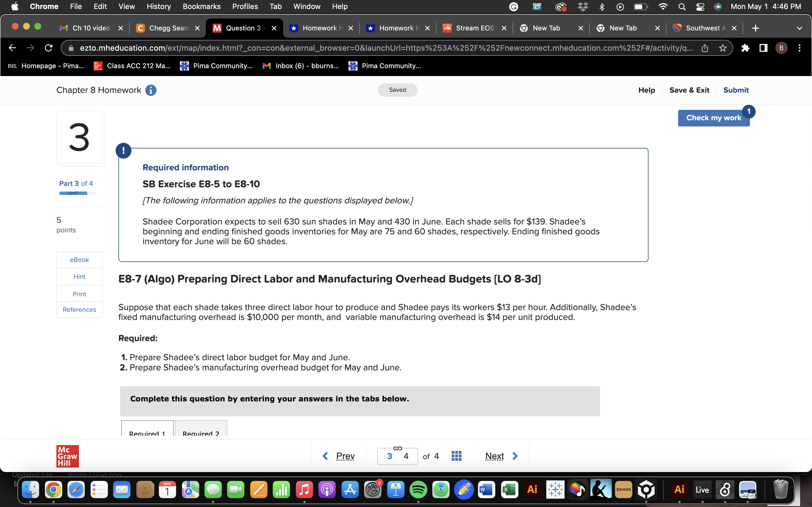The width and height of the screenshot is (812, 507).
Task: Open Adobe Illustrator from the Dock
Action: pos(532,490)
